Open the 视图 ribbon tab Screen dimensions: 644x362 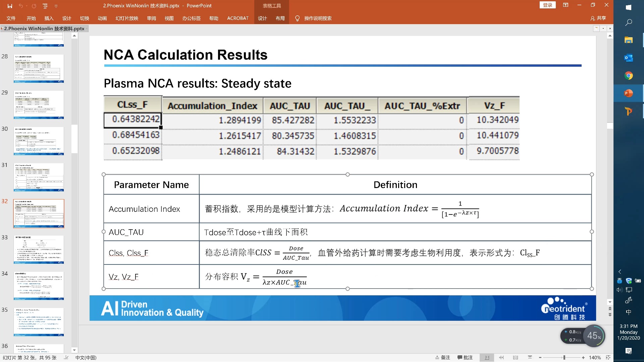point(169,18)
